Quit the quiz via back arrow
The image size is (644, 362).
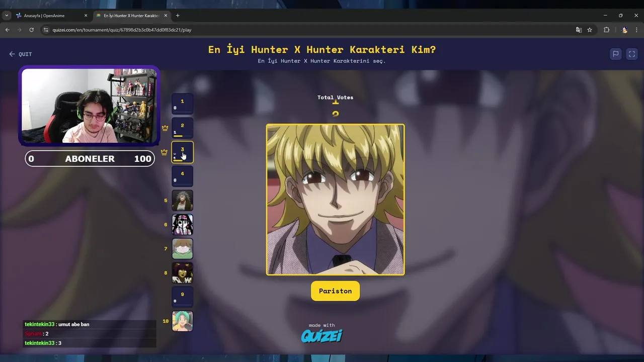(x=20, y=54)
